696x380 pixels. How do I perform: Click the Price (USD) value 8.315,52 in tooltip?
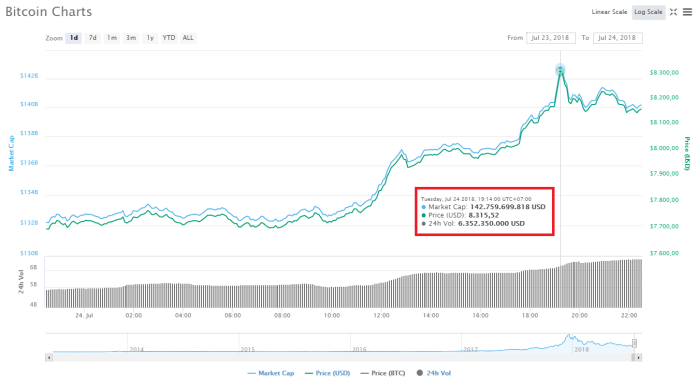(483, 215)
